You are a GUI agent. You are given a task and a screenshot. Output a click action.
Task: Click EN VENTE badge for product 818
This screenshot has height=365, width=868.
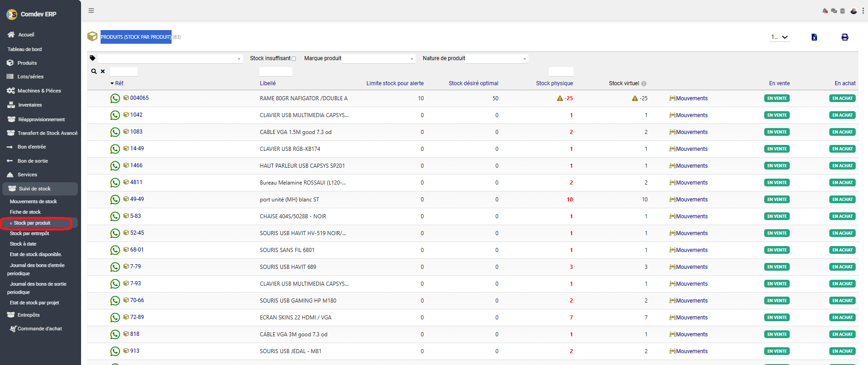pyautogui.click(x=777, y=334)
